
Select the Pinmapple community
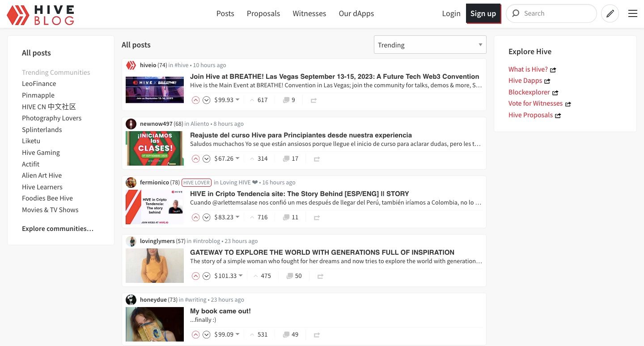tap(38, 95)
